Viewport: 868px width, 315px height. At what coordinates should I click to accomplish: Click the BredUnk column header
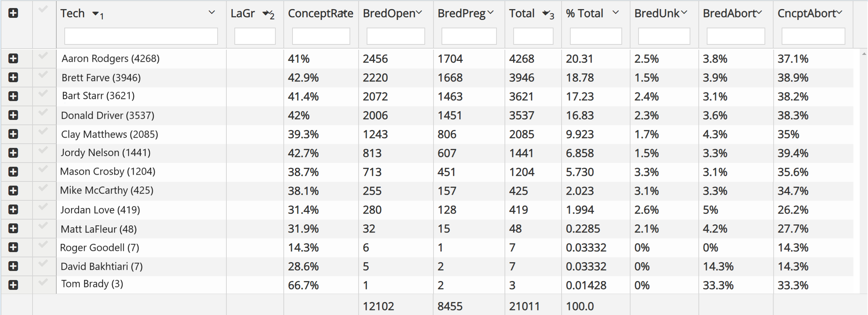(x=656, y=13)
